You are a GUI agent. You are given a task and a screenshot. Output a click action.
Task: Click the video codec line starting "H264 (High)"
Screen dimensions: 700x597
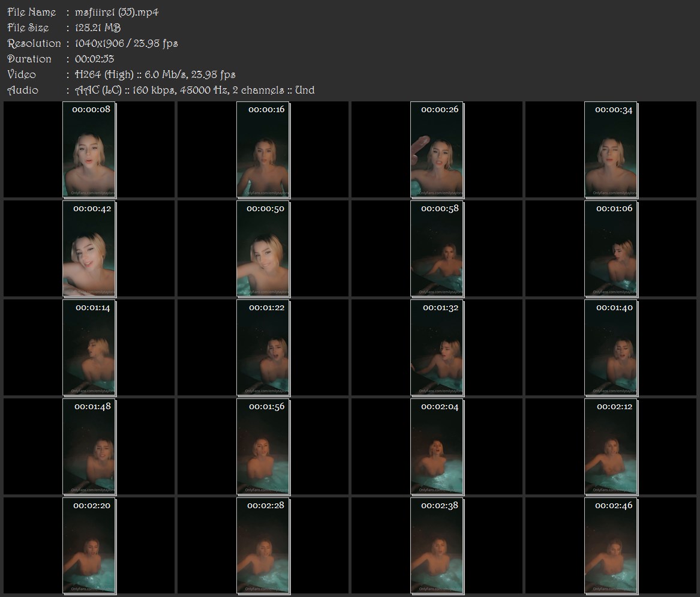point(155,74)
